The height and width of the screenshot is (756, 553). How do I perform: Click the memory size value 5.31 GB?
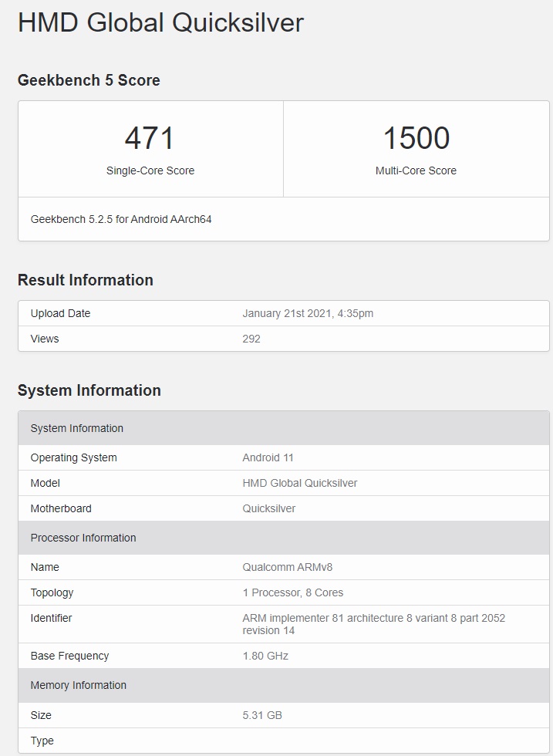262,715
